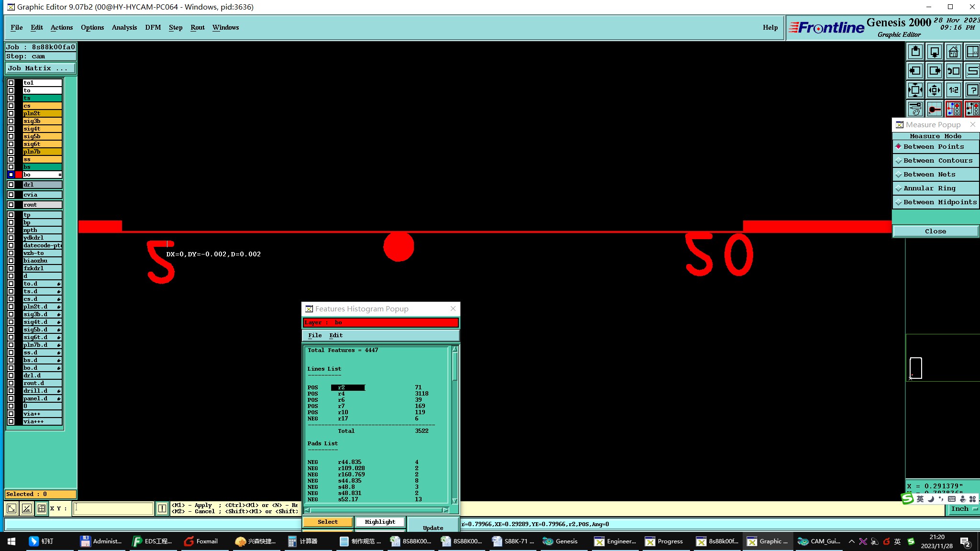Select the datecode-pt layer row
Viewport: 980px width, 551px height.
pyautogui.click(x=42, y=245)
